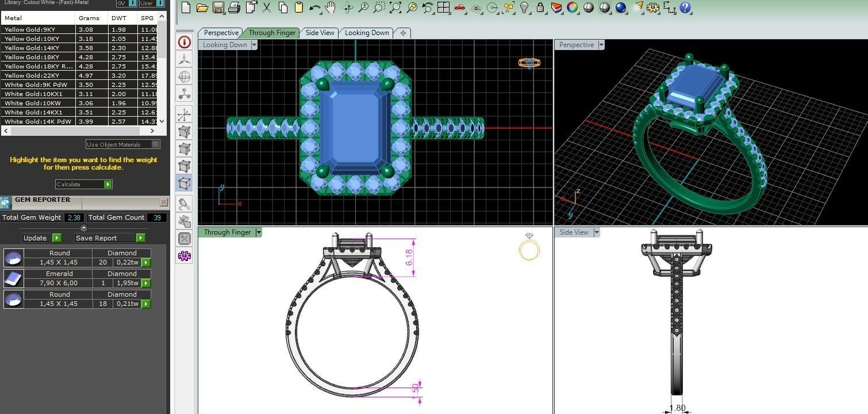Select the Zoom dynamic magnifier
The height and width of the screenshot is (414, 868).
tap(363, 7)
